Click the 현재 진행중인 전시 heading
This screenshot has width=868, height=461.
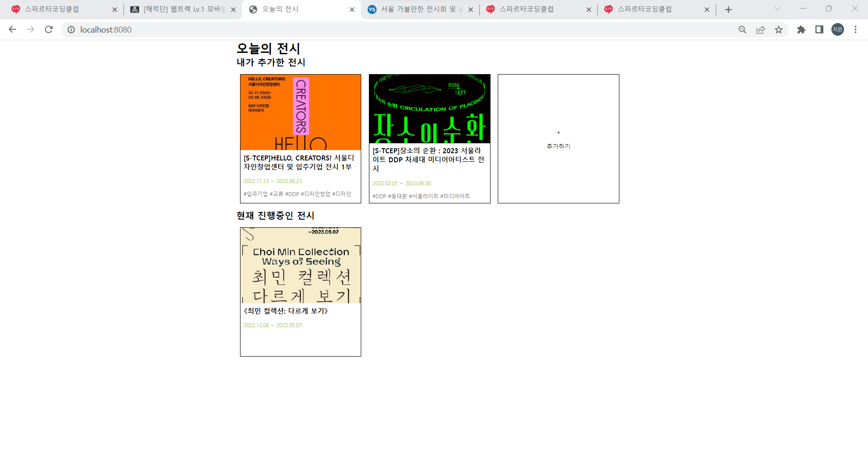click(x=275, y=216)
